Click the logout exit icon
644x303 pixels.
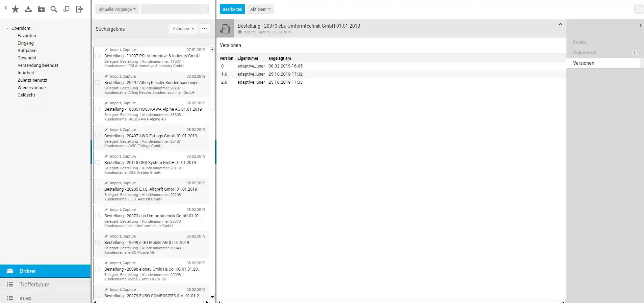point(79,9)
